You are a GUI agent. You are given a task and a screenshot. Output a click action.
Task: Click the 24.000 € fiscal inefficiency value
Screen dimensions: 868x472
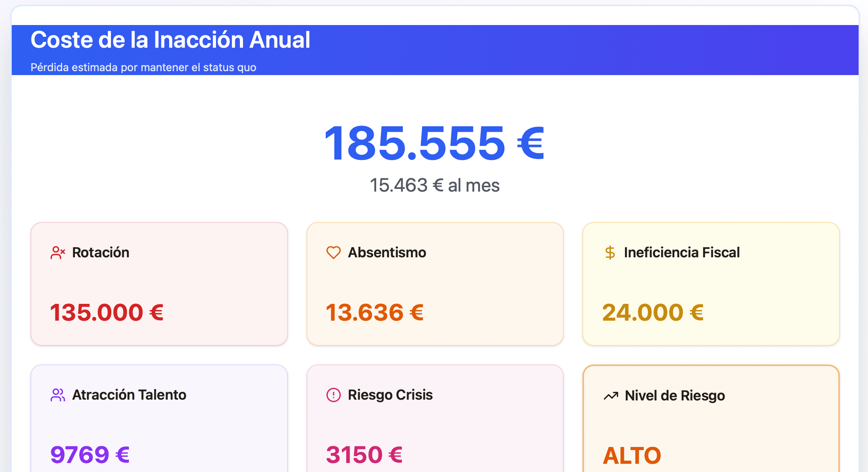pyautogui.click(x=653, y=312)
